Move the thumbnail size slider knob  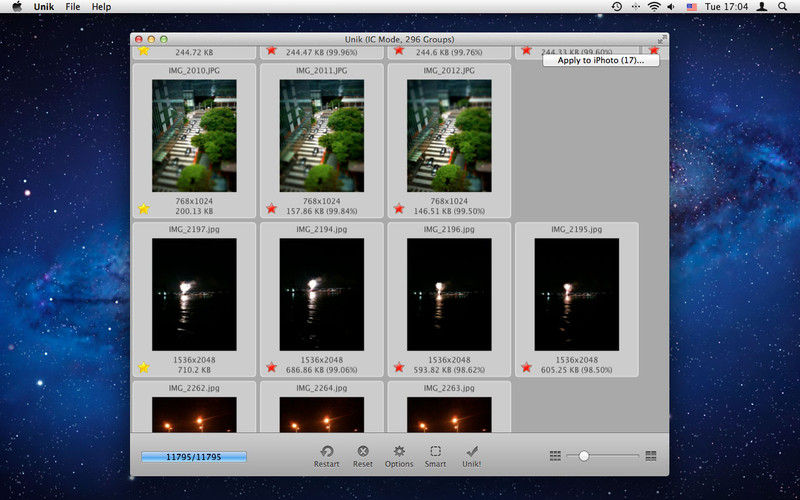(584, 456)
